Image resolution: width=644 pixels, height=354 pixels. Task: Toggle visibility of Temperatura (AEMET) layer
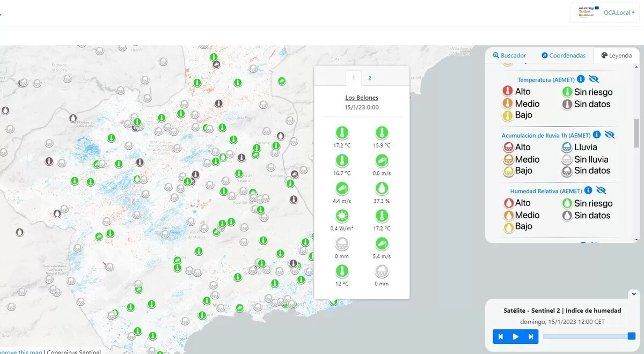[x=594, y=79]
